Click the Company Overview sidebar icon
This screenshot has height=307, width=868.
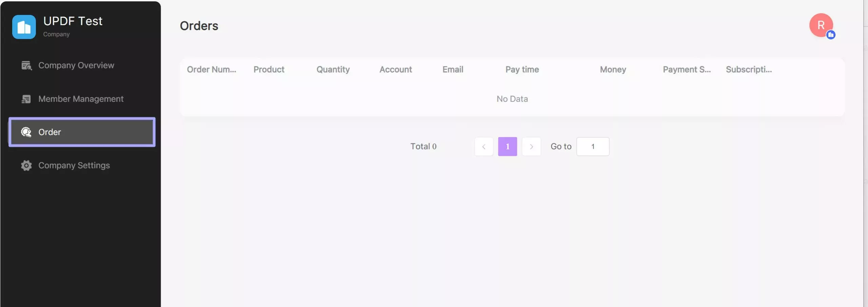click(26, 65)
